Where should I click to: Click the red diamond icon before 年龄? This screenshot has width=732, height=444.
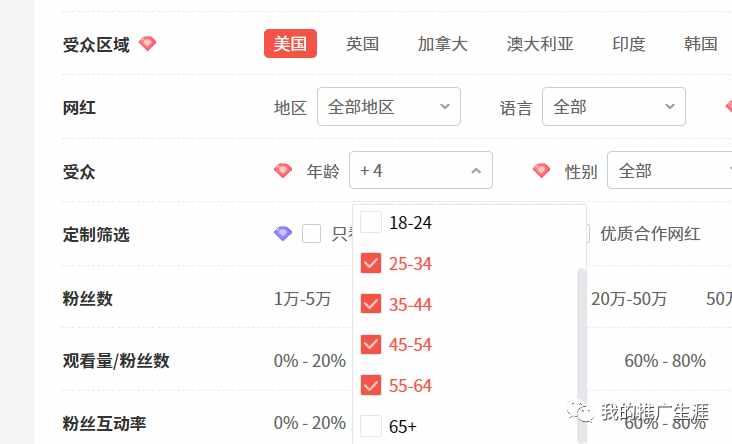pos(283,170)
